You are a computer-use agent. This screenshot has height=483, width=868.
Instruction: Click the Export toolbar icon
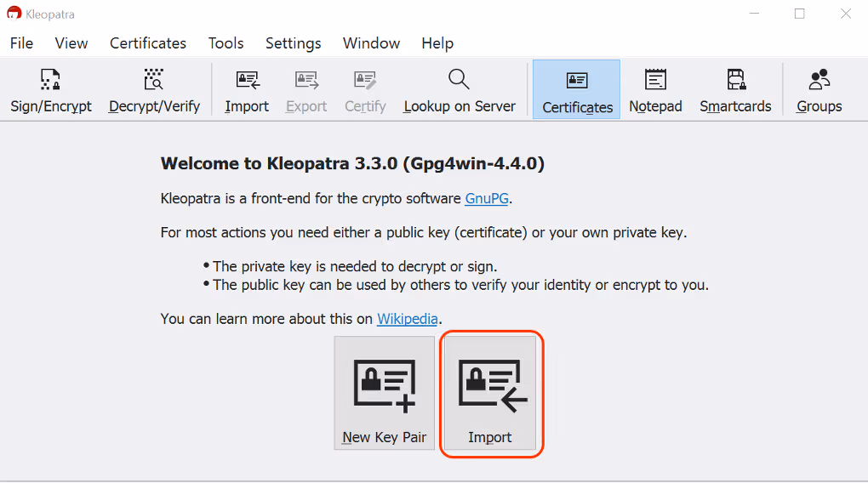pos(306,90)
